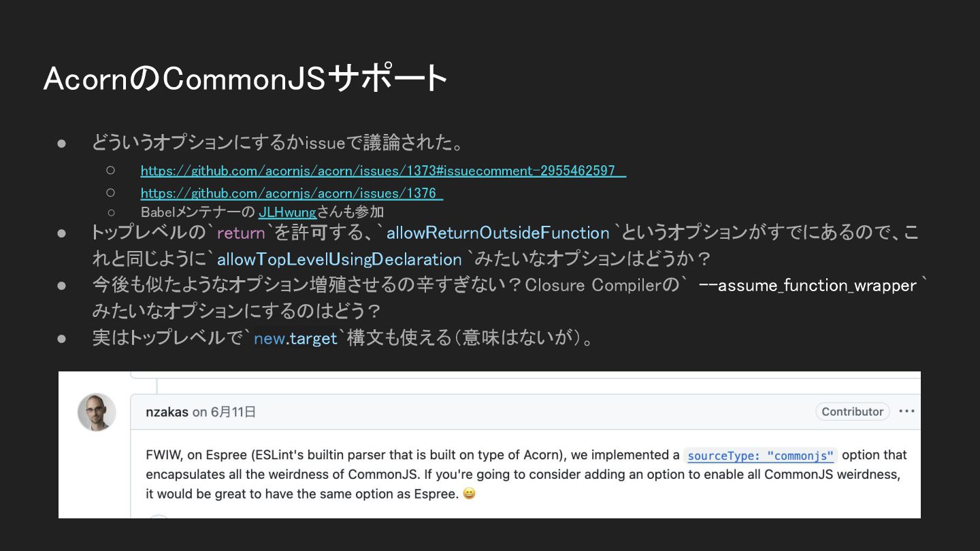Click the --assume_function_wrapper code text

[807, 286]
